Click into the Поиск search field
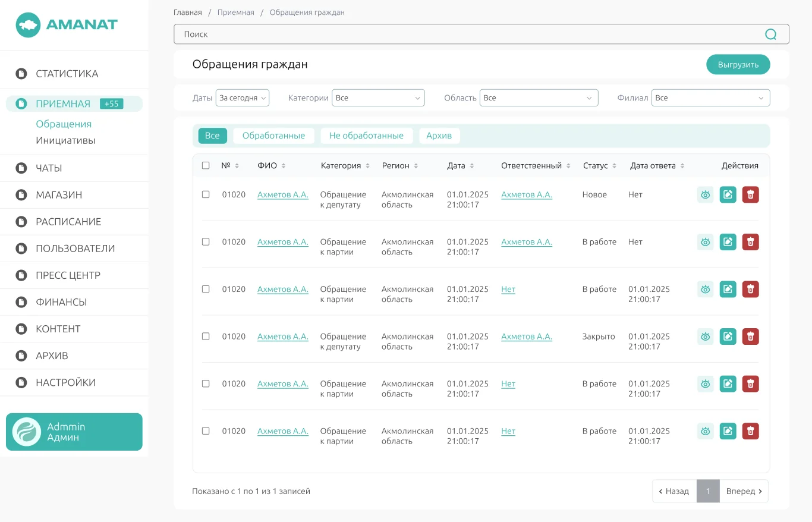 (x=481, y=34)
